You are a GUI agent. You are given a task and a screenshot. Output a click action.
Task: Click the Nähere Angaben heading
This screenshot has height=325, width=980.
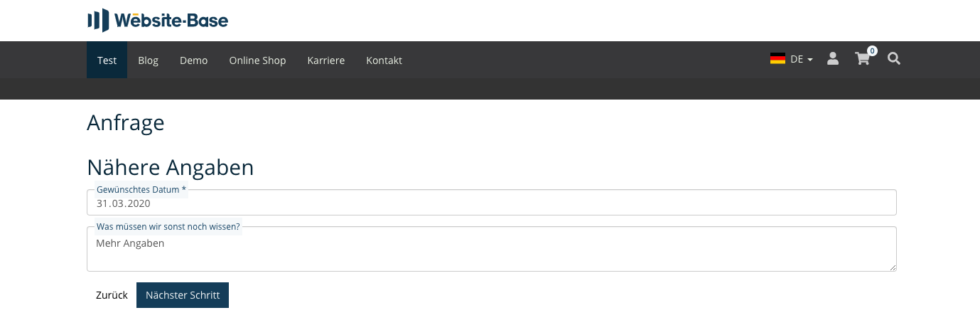pyautogui.click(x=171, y=167)
